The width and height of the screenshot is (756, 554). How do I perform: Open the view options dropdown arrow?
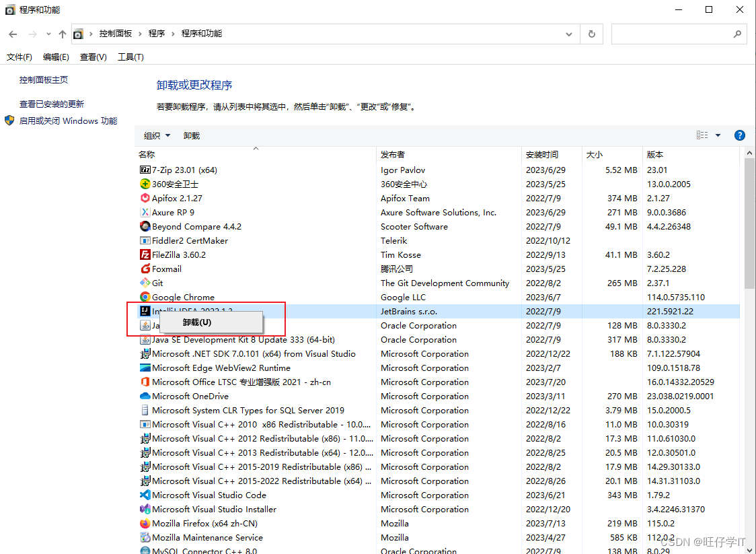click(x=718, y=135)
